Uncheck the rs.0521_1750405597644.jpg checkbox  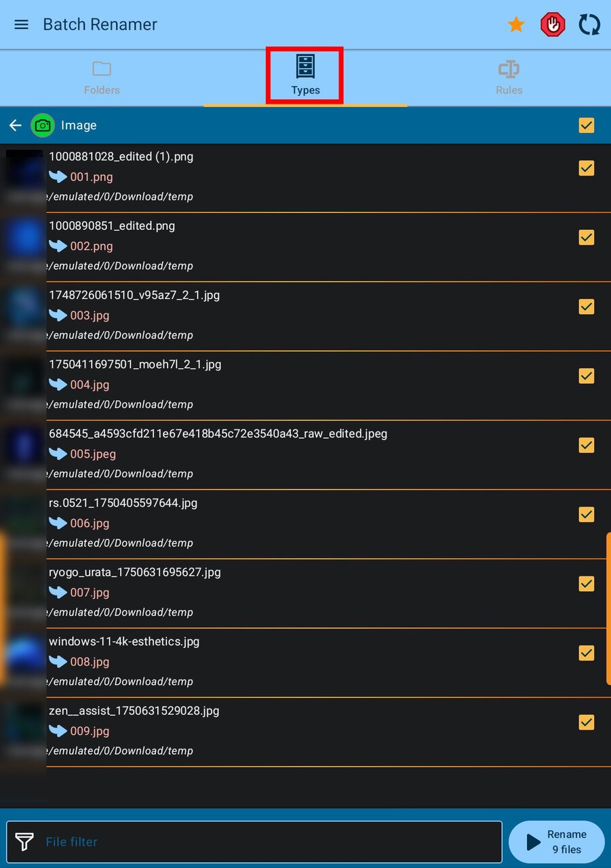point(587,515)
